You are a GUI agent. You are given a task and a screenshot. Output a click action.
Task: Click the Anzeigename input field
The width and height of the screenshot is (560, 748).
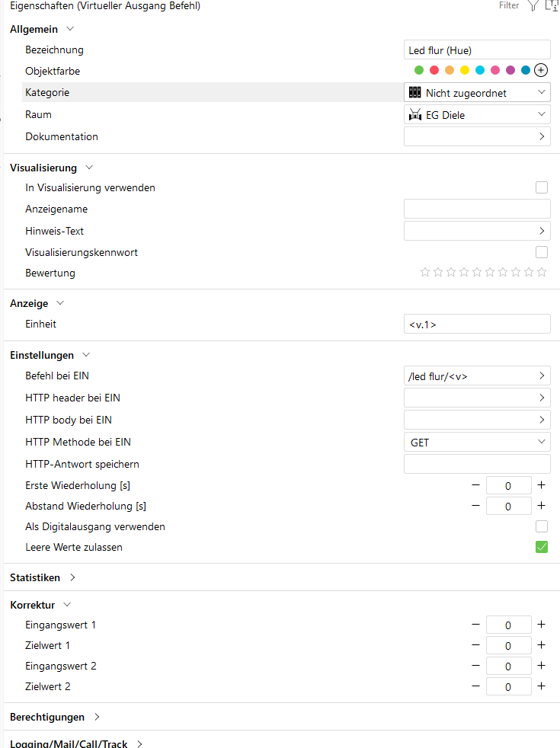pyautogui.click(x=477, y=209)
